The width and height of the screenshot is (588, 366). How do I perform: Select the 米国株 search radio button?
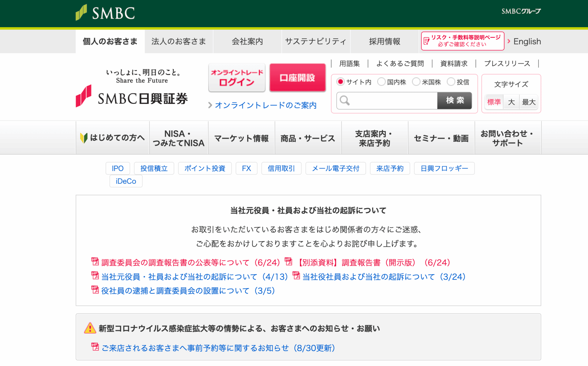416,82
